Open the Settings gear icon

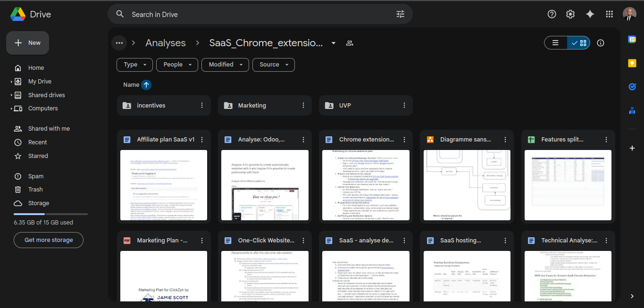click(x=570, y=14)
